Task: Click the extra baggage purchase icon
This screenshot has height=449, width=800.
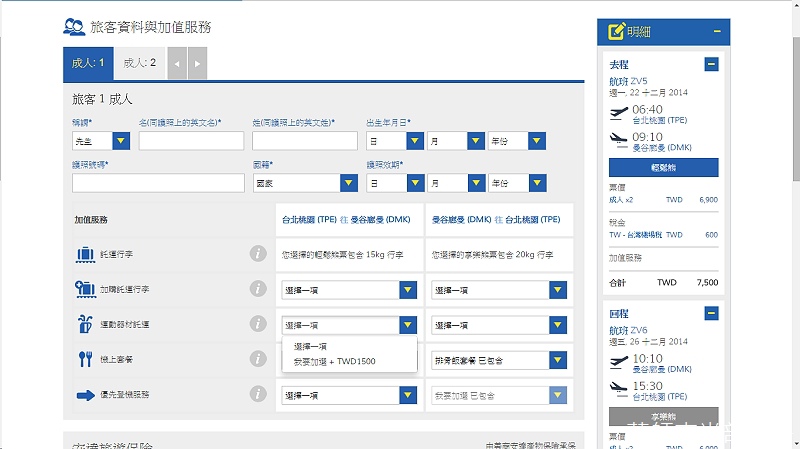Action: [x=85, y=289]
